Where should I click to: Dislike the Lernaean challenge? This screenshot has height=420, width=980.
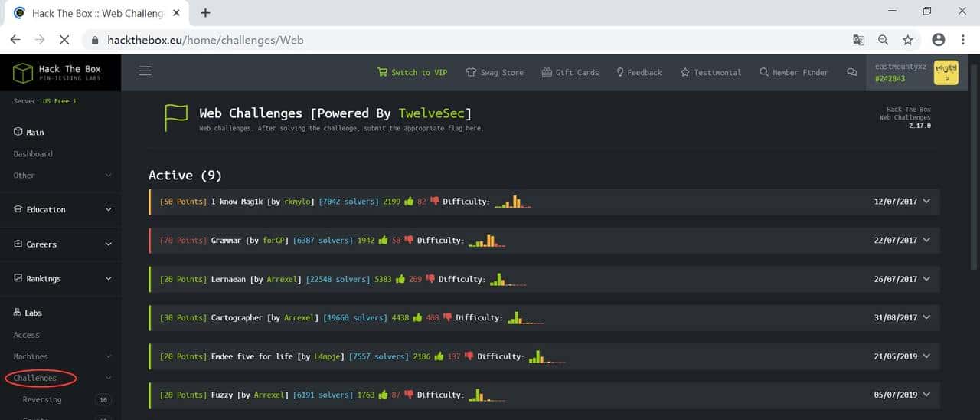pos(430,280)
